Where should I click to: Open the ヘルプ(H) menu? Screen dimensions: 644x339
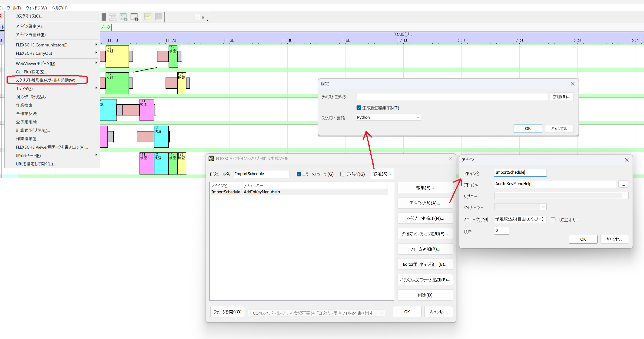[60, 8]
